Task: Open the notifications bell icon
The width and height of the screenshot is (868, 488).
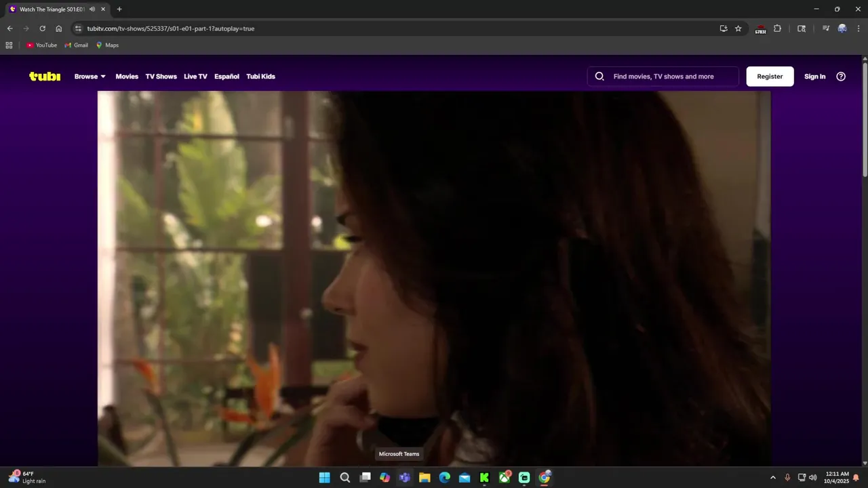Action: 856,478
